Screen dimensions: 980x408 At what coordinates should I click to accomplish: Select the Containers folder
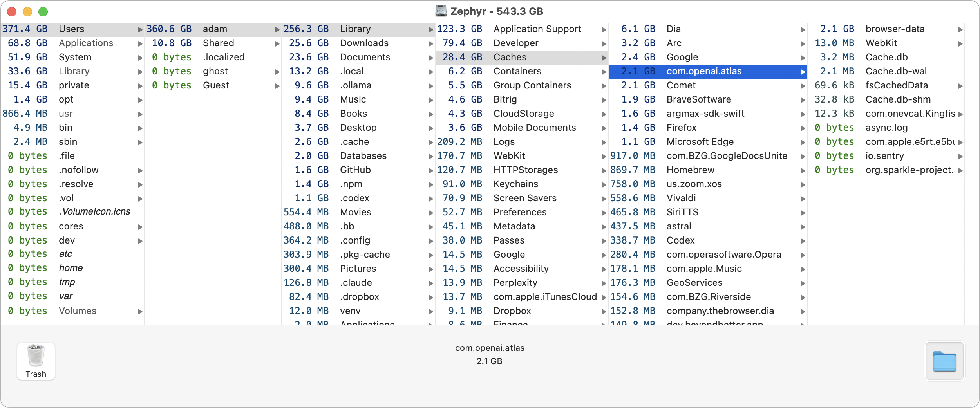(x=522, y=71)
